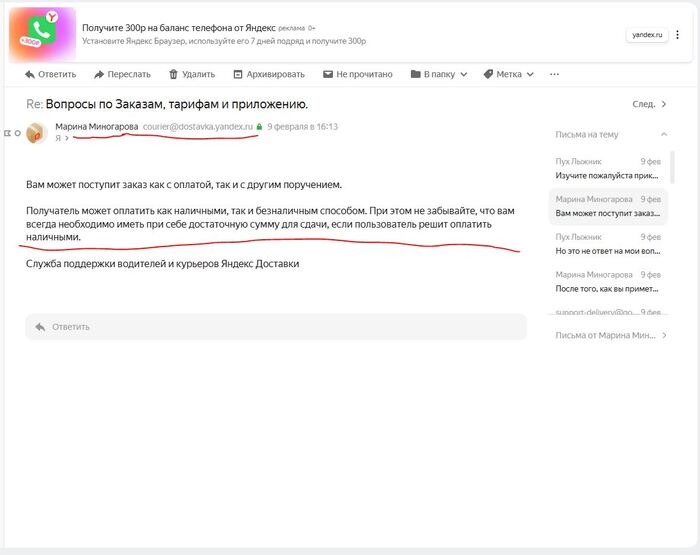The image size is (700, 555).
Task: Click the Переслать forward arrow icon
Action: pyautogui.click(x=99, y=75)
